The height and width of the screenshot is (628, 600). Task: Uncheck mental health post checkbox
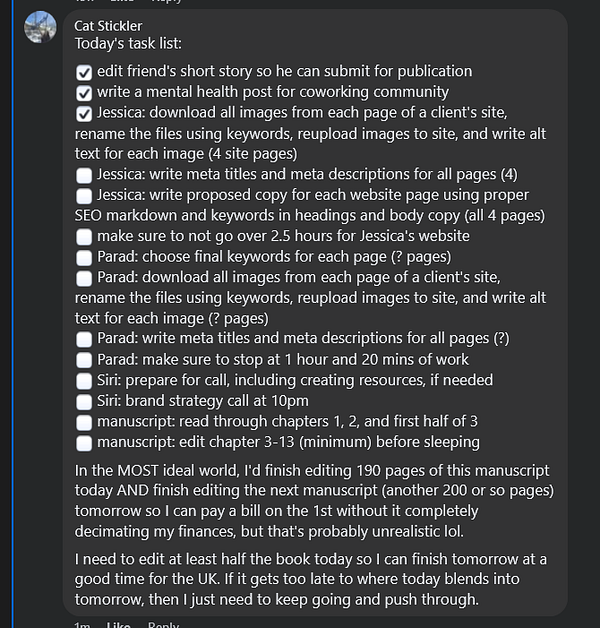tap(84, 93)
